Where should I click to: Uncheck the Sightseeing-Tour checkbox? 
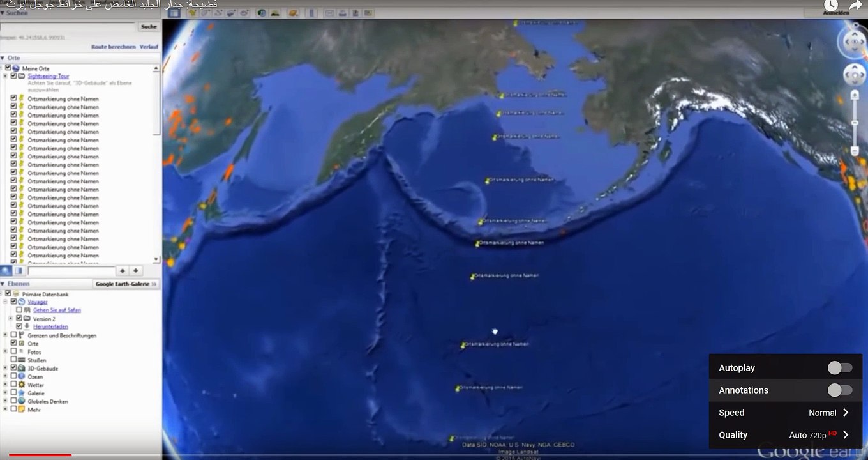coord(13,76)
